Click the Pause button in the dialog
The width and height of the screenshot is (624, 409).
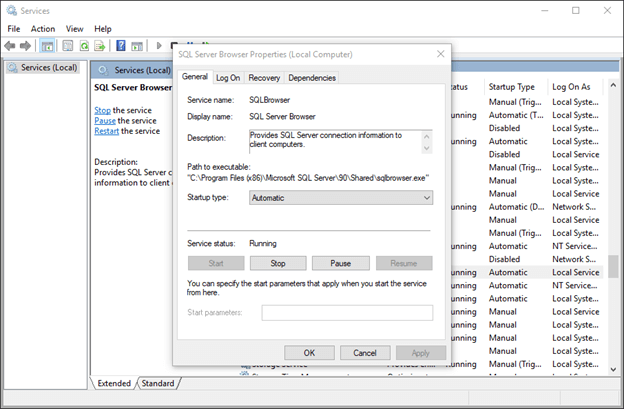pos(341,263)
